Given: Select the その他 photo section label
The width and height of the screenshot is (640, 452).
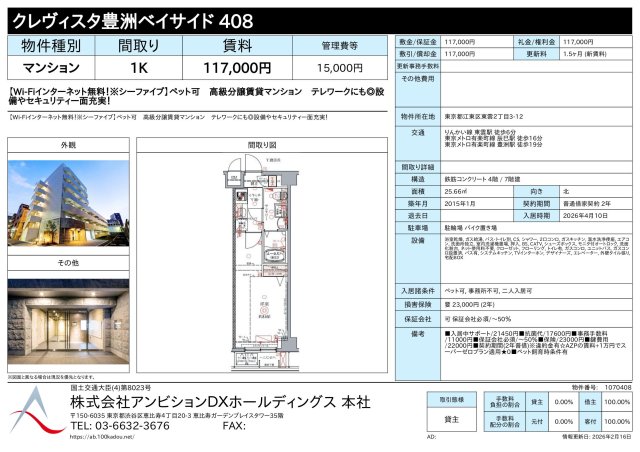Looking at the screenshot, I should [68, 263].
